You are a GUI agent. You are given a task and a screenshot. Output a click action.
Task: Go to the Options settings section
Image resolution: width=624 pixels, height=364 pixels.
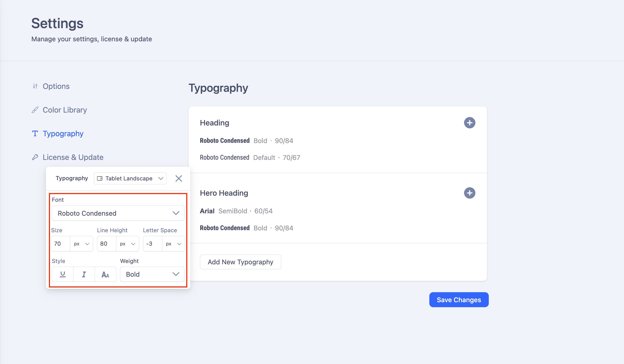pyautogui.click(x=56, y=86)
